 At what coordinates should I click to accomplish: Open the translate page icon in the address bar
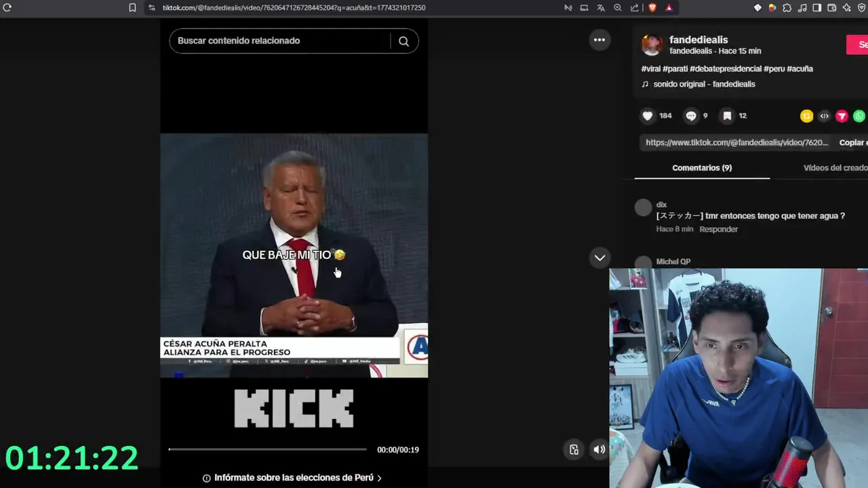[x=601, y=7]
